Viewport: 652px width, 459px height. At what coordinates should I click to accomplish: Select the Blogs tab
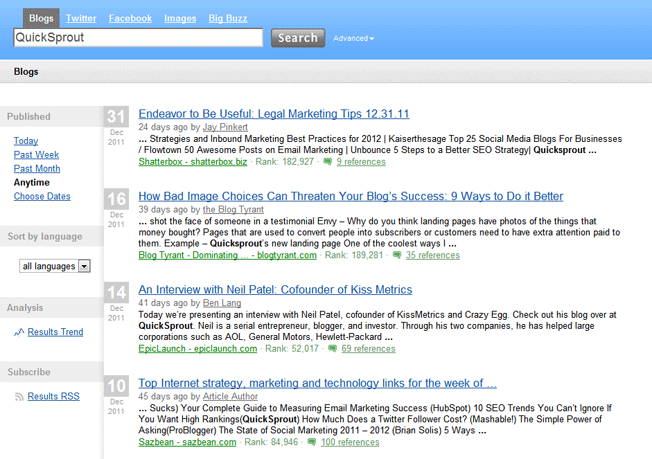[41, 18]
